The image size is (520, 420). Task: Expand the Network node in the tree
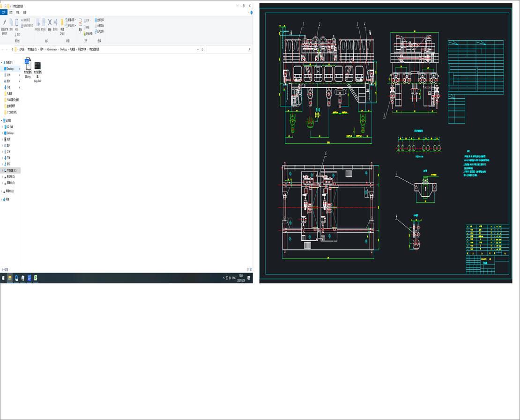click(3, 199)
